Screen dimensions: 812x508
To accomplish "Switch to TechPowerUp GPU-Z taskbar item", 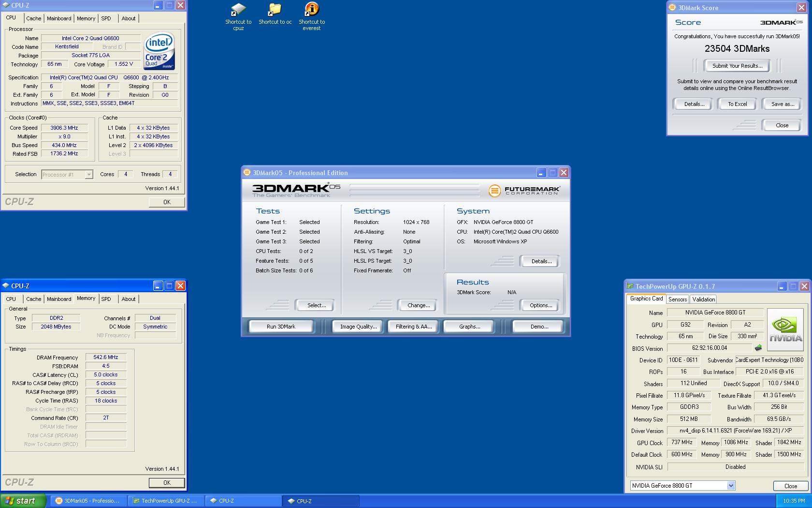I will click(x=166, y=501).
